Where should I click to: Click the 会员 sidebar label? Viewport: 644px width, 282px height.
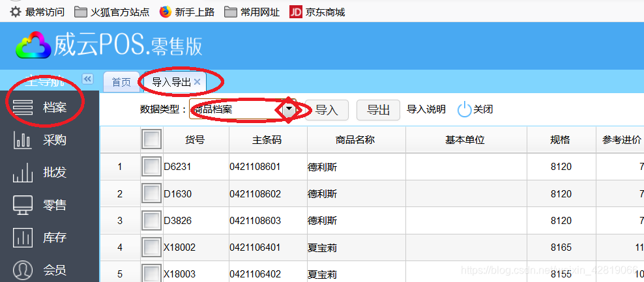(55, 270)
